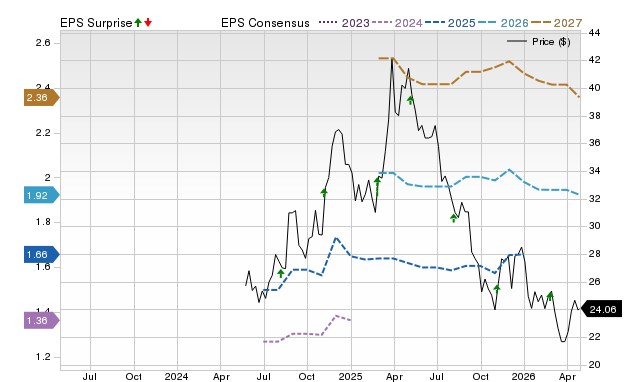Toggle the Price ($) line legend entry
The height and width of the screenshot is (382, 640).
click(x=538, y=42)
